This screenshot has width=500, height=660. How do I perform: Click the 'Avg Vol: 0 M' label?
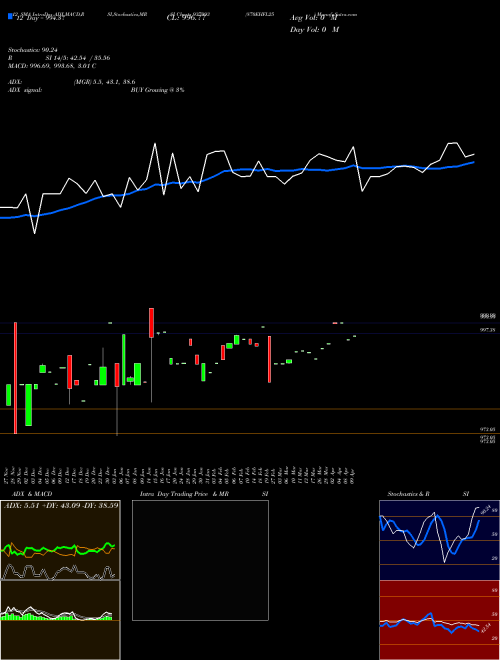click(314, 18)
